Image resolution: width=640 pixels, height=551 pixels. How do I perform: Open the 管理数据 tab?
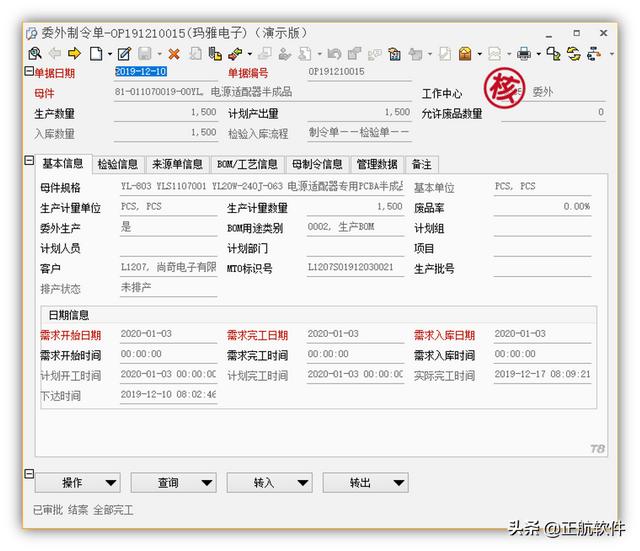(377, 164)
